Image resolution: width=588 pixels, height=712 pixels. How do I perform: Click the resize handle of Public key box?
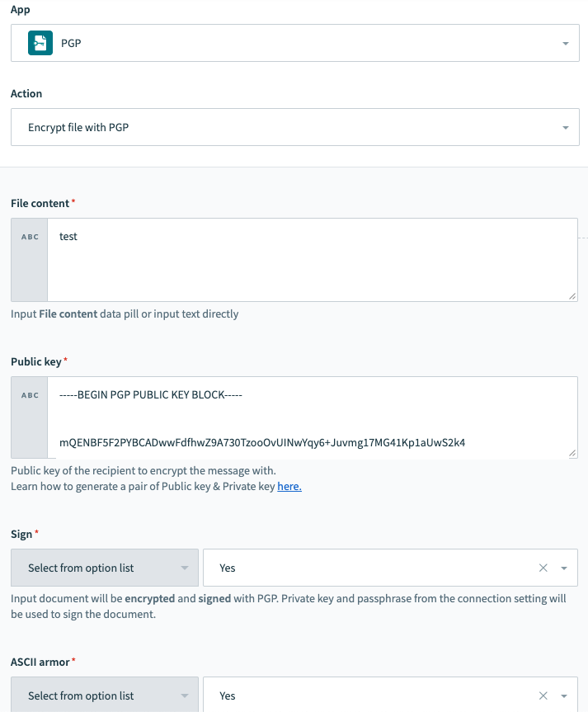572,451
